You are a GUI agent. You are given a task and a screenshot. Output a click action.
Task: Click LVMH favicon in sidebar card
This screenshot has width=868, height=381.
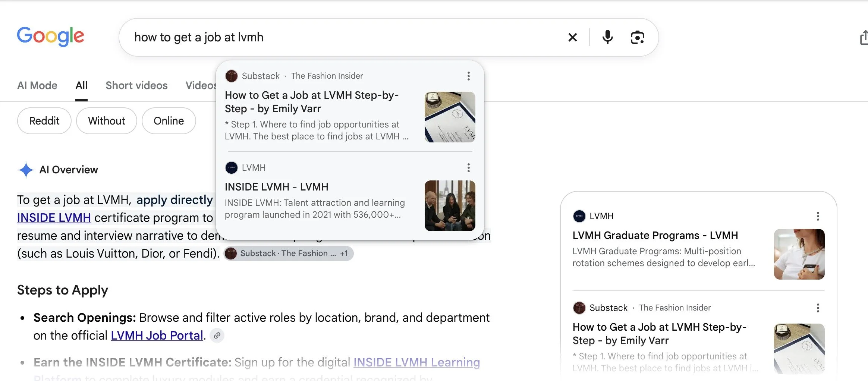(x=579, y=216)
